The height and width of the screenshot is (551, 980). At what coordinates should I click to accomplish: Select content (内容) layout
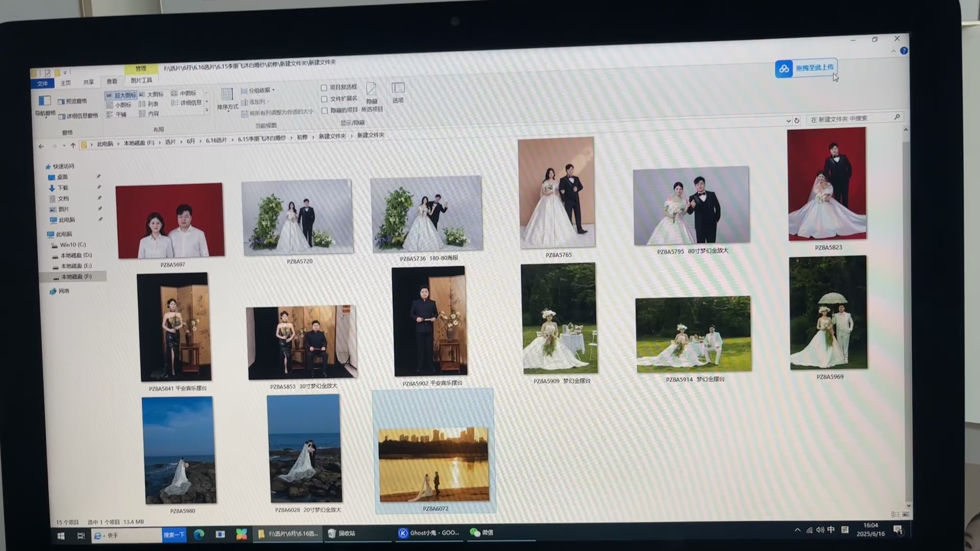tap(149, 113)
